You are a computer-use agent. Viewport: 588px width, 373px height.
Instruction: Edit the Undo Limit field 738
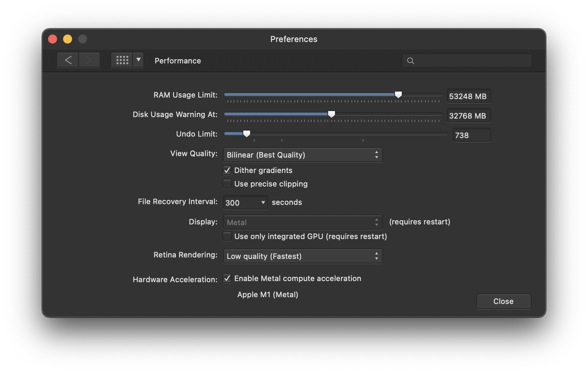tap(472, 135)
